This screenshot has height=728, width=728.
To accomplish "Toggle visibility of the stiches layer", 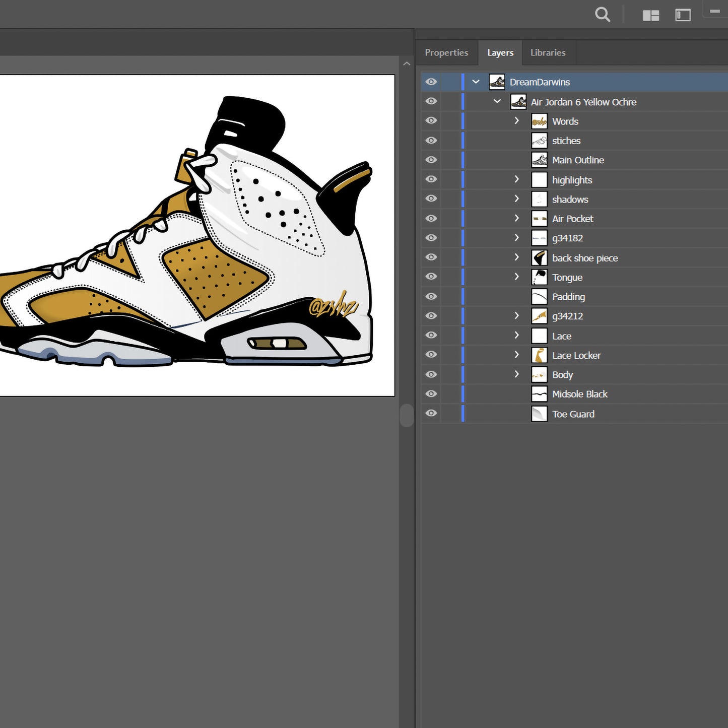I will point(431,140).
